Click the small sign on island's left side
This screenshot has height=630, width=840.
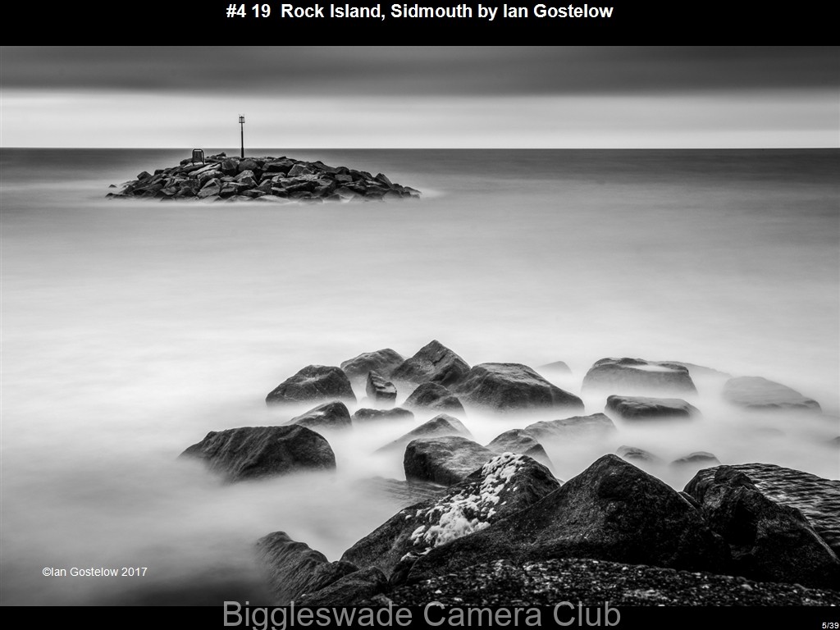[198, 156]
